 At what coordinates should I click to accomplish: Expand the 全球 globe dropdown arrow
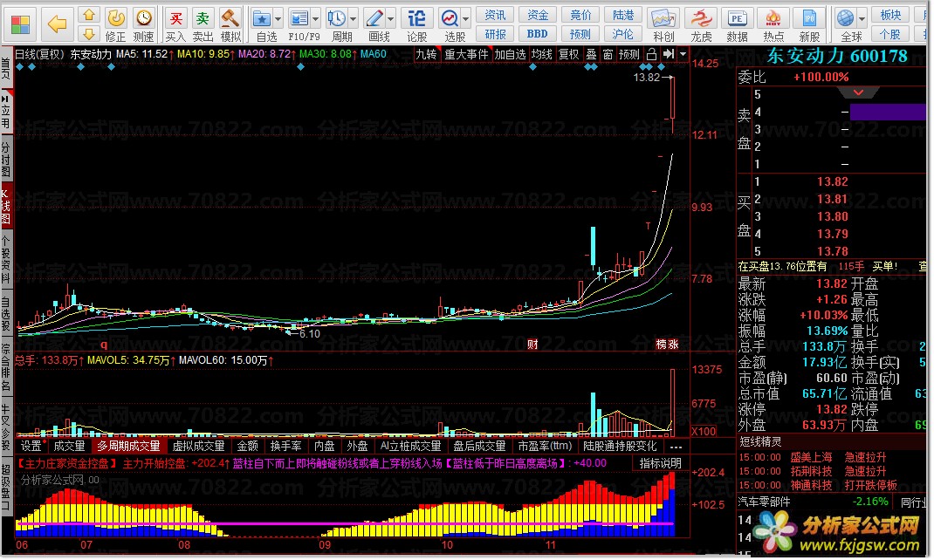click(x=862, y=19)
